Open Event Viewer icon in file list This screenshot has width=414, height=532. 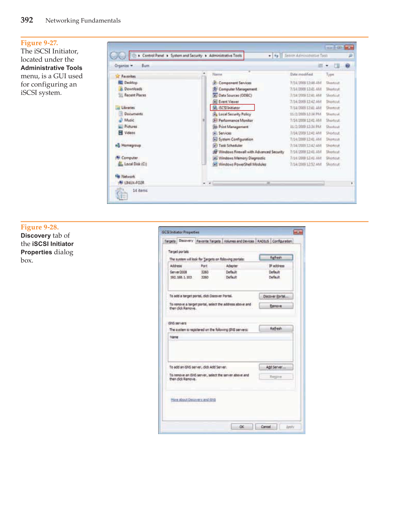pyautogui.click(x=215, y=102)
